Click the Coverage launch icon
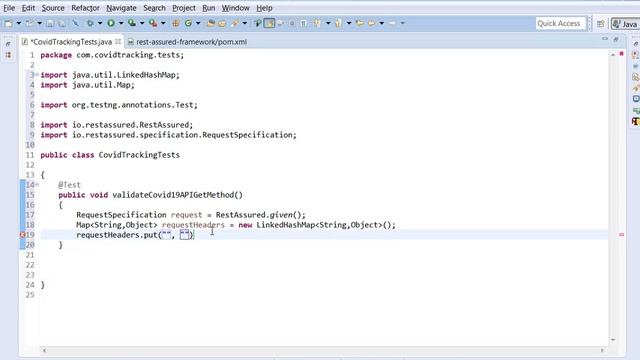The width and height of the screenshot is (640, 360). tap(132, 23)
